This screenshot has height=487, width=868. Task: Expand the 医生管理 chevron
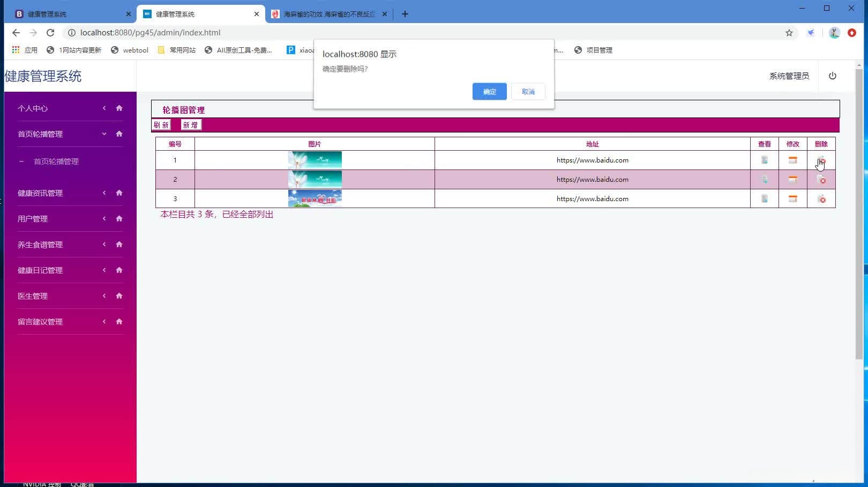(104, 296)
